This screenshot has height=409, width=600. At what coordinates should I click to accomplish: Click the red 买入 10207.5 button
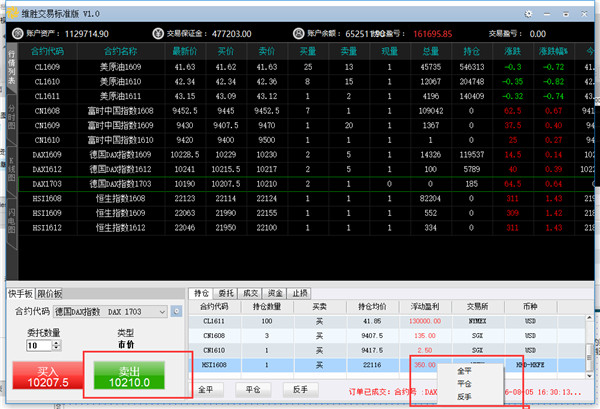48,376
